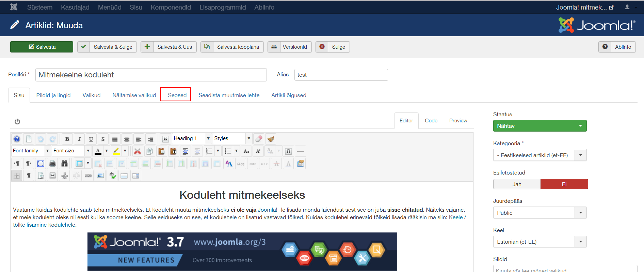Open the Juurdepääs Public dropdown

tap(540, 213)
